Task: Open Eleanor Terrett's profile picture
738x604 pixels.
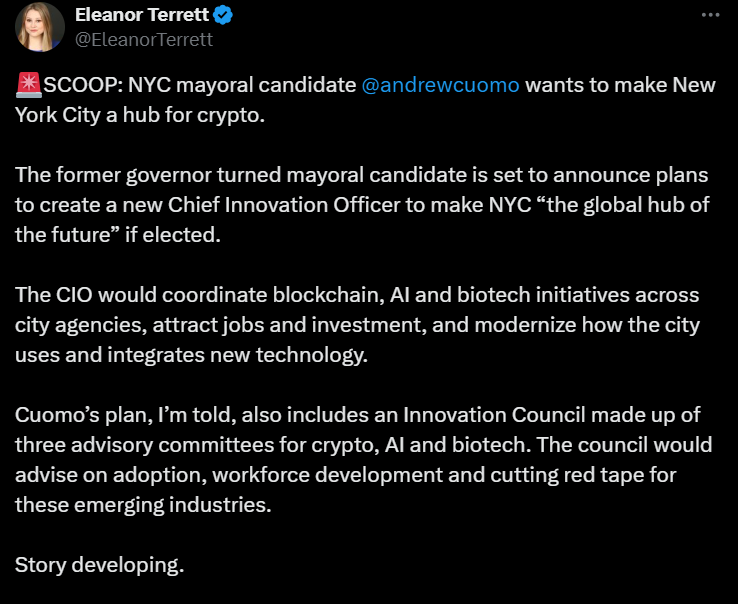Action: [40, 28]
